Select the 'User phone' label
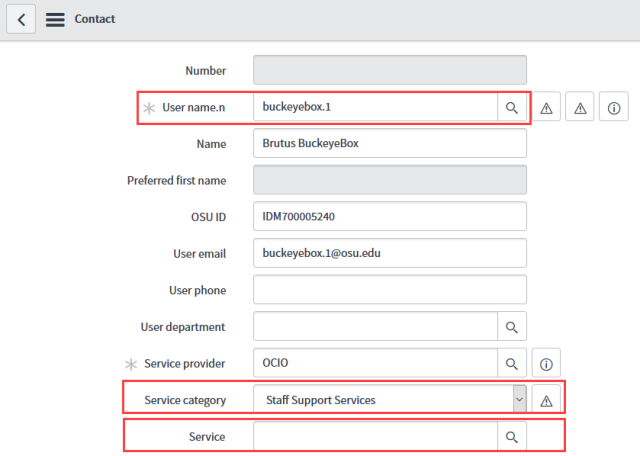 [198, 290]
